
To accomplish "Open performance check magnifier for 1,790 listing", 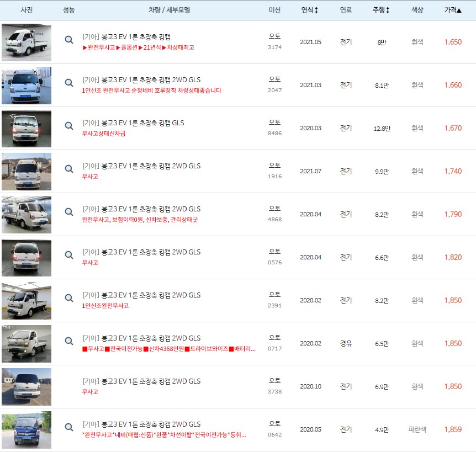I will click(x=69, y=212).
